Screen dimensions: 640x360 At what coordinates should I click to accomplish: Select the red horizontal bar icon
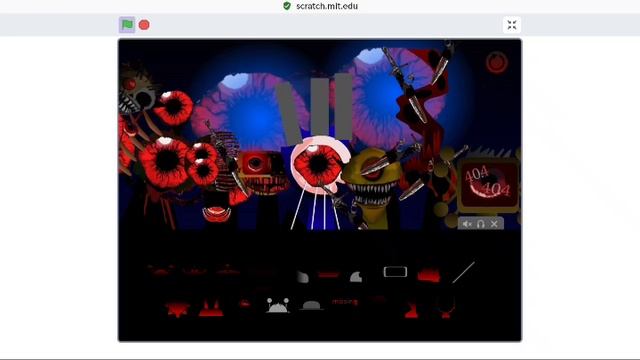329,275
